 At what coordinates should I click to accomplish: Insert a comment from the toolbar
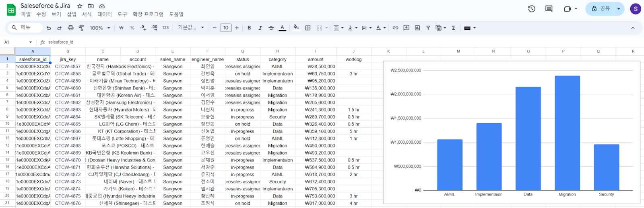407,28
